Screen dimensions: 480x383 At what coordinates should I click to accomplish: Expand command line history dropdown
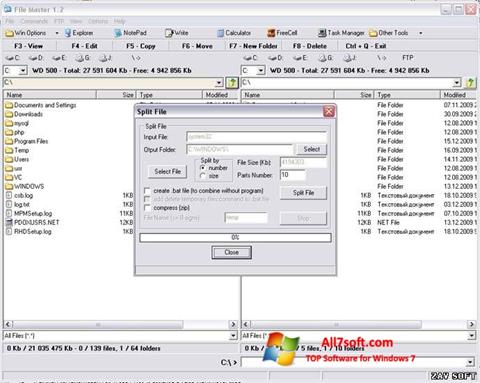click(x=470, y=362)
